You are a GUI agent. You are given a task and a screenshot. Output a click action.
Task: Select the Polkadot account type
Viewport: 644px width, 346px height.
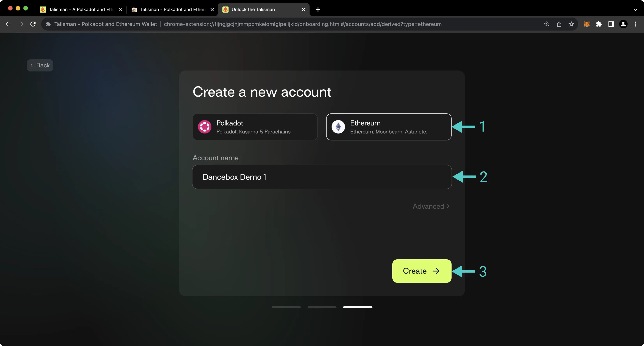[255, 127]
